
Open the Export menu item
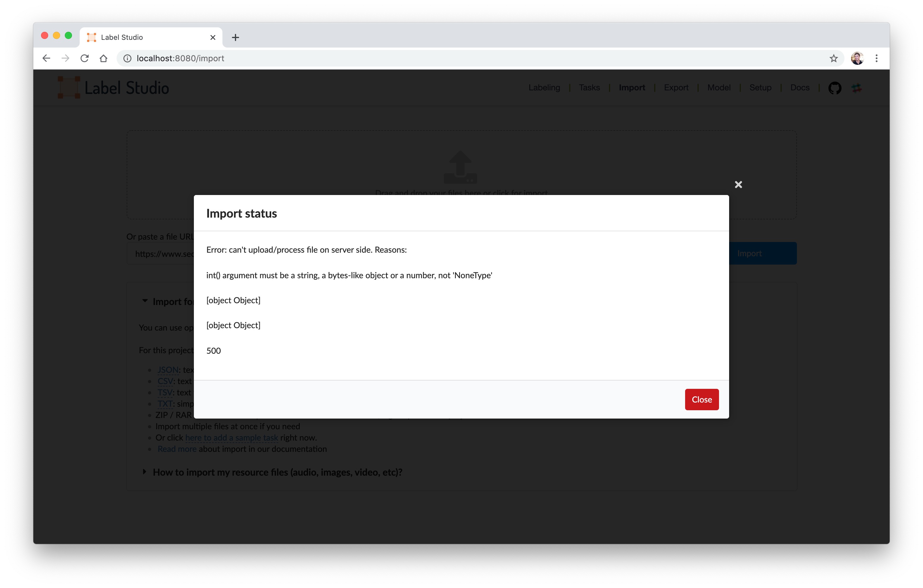point(676,87)
